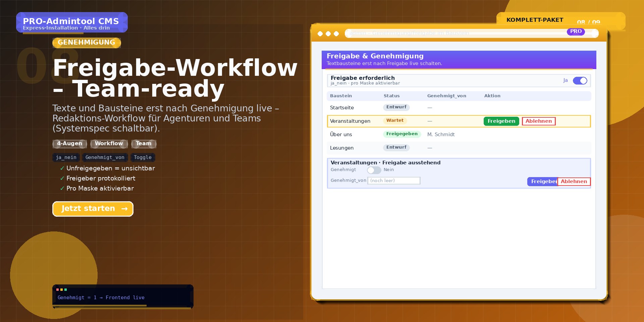Click the PRO-Admintool CMS logo banner
644x322 pixels.
pyautogui.click(x=72, y=22)
